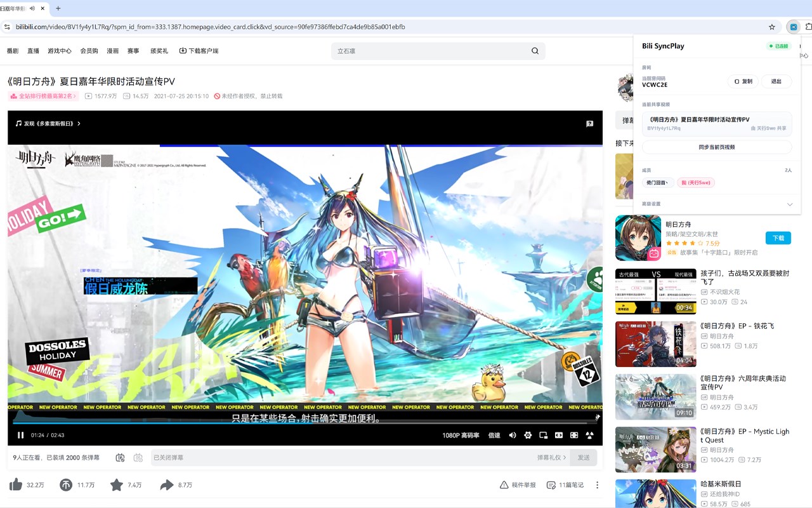Click the 已连接 connection status badge
812x508 pixels.
779,46
